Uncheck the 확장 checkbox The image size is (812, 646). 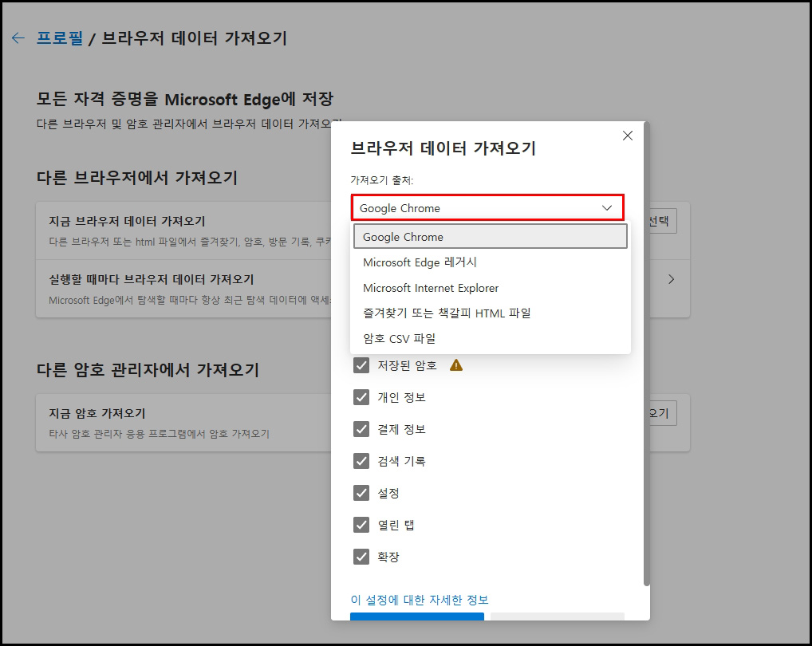coord(361,557)
